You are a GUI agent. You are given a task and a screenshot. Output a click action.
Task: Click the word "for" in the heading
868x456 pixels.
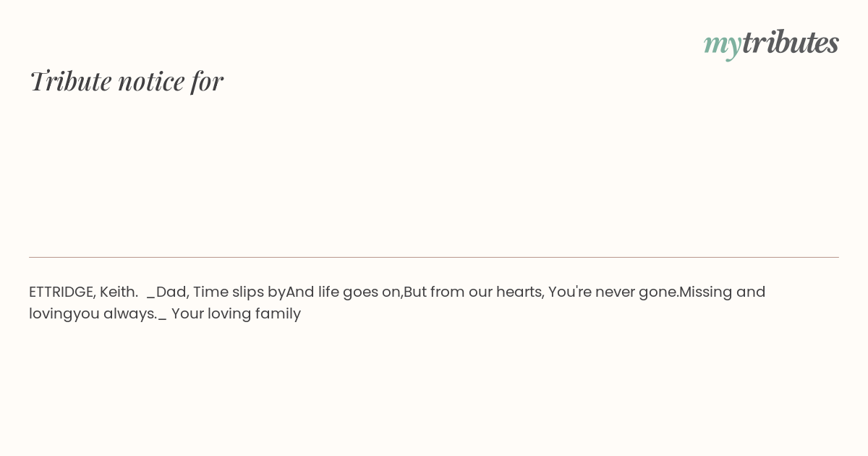(207, 80)
